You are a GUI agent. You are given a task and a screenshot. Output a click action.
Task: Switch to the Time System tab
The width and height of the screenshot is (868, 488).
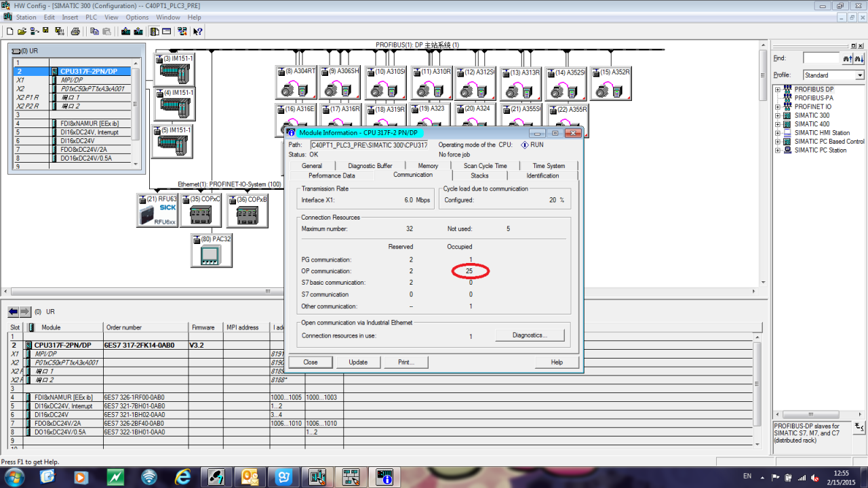coord(549,165)
